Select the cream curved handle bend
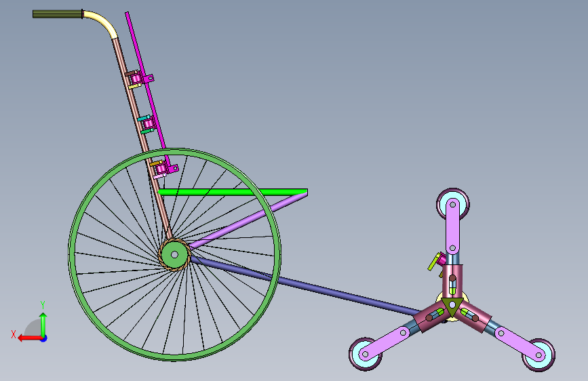The height and width of the screenshot is (381, 588). [x=103, y=22]
